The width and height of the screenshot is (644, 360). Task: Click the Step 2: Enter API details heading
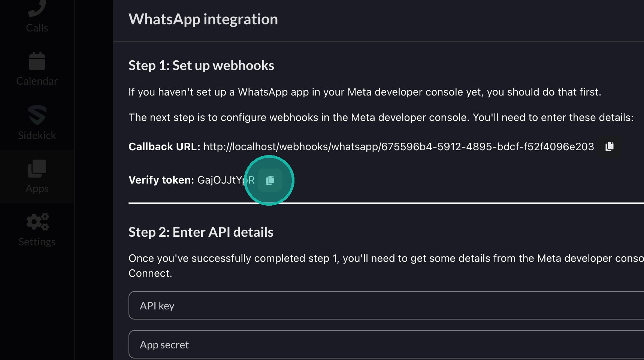(201, 232)
